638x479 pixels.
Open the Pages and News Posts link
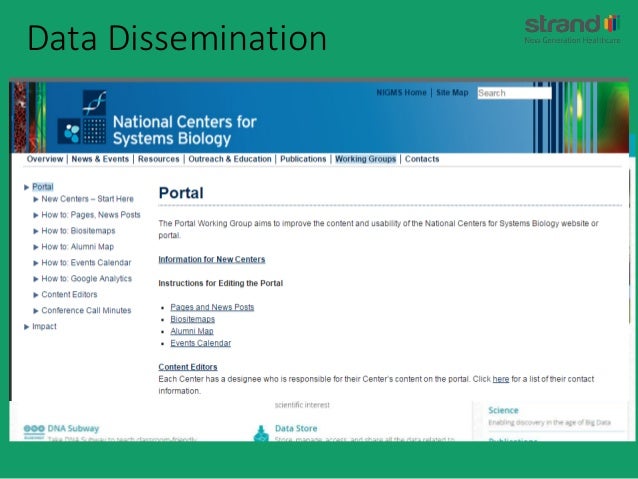(x=212, y=307)
